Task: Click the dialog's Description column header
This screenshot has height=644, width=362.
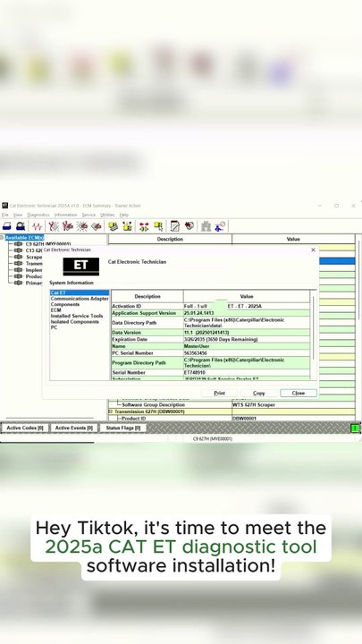Action: pos(147,296)
